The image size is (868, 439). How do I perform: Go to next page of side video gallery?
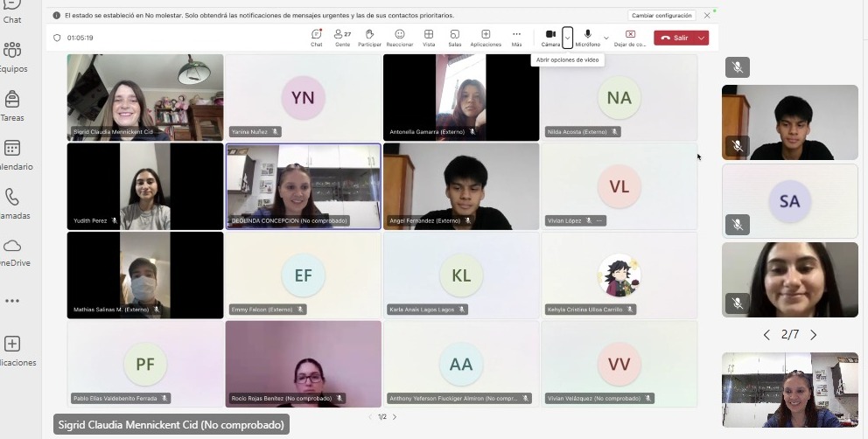(x=813, y=335)
